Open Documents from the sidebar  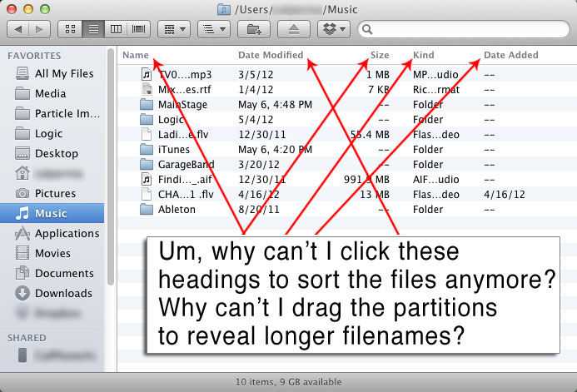click(54, 273)
